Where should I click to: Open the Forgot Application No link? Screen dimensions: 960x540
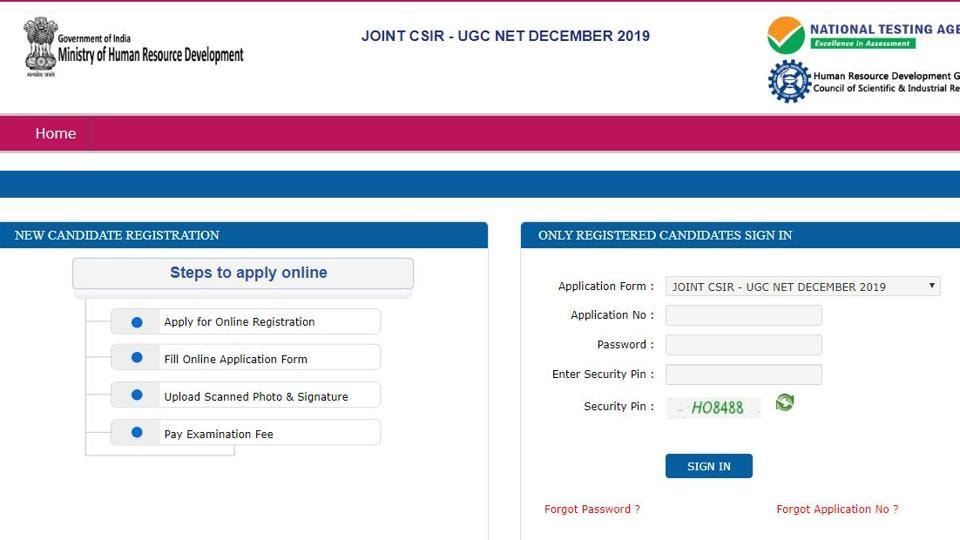(x=837, y=509)
